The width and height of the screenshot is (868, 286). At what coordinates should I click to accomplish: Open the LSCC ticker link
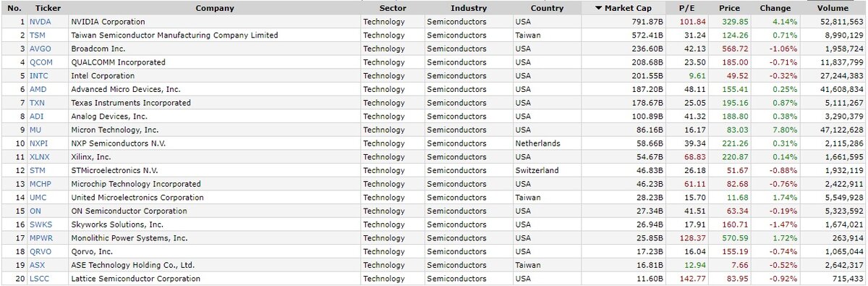click(40, 279)
